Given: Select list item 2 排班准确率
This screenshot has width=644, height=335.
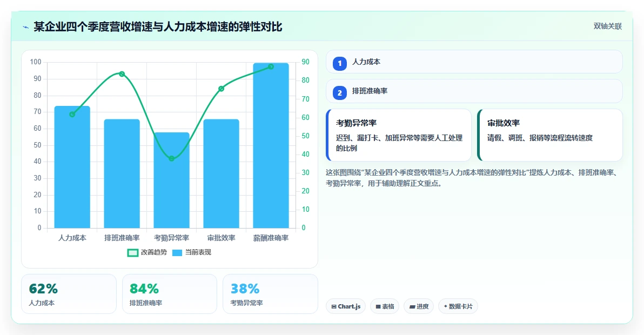Looking at the screenshot, I should (x=474, y=91).
